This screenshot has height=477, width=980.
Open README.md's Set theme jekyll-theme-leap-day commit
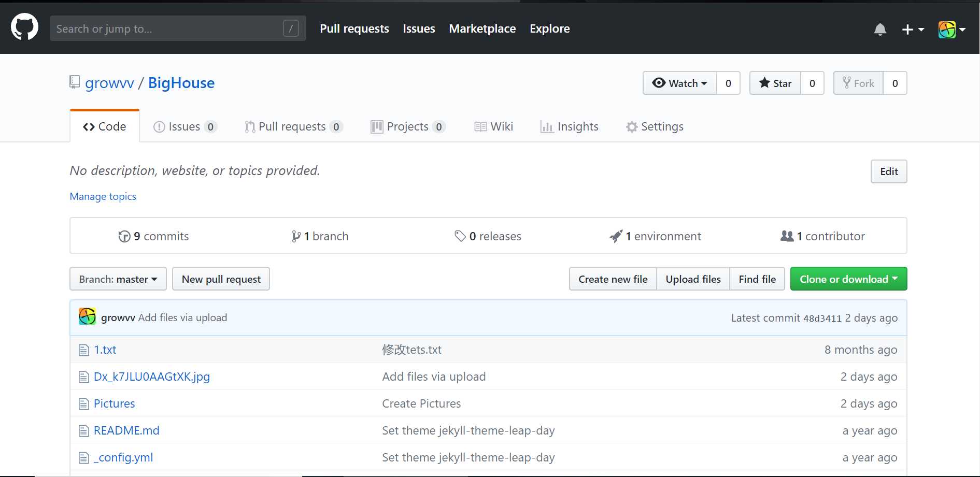coord(468,430)
